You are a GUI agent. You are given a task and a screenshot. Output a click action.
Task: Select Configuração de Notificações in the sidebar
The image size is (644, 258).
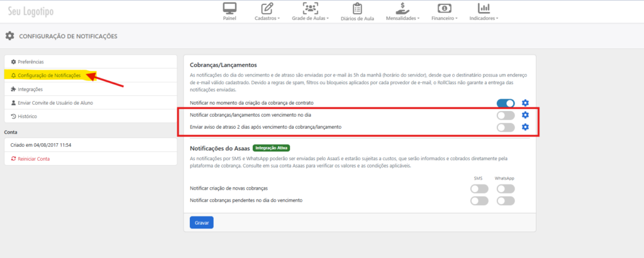[91, 75]
